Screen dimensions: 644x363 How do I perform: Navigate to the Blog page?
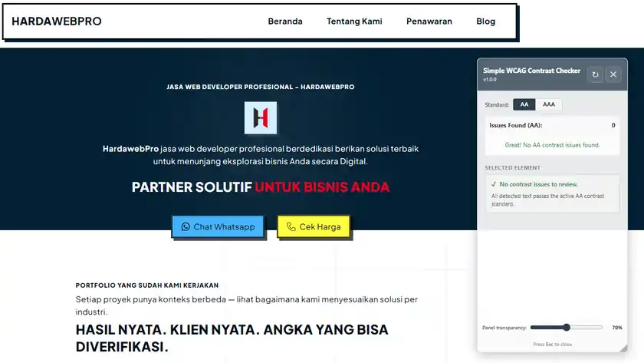tap(485, 21)
